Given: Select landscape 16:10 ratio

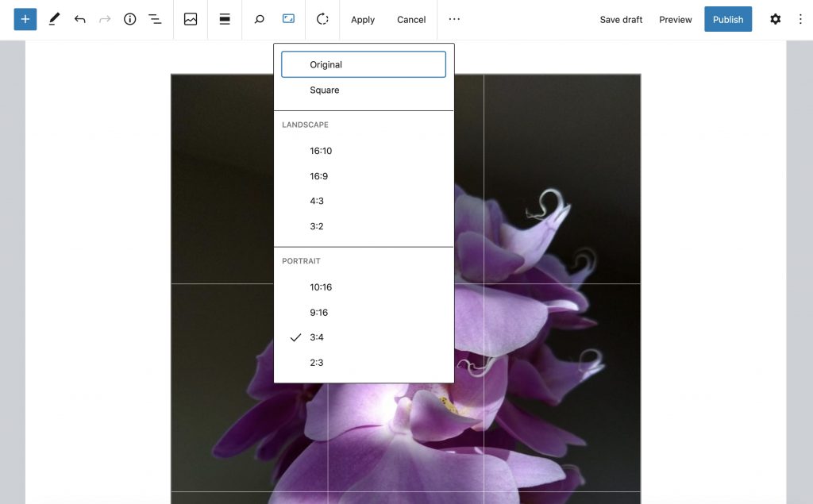Looking at the screenshot, I should coord(364,151).
